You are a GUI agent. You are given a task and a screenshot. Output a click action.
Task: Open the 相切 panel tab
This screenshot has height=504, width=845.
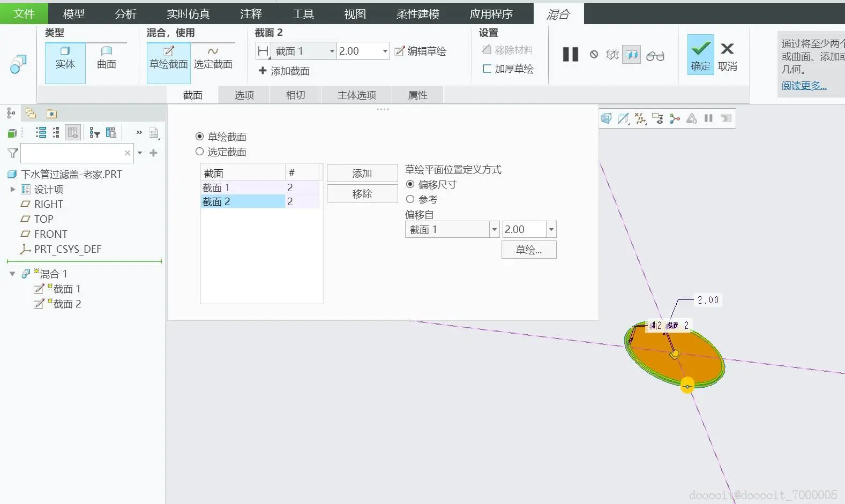[296, 95]
